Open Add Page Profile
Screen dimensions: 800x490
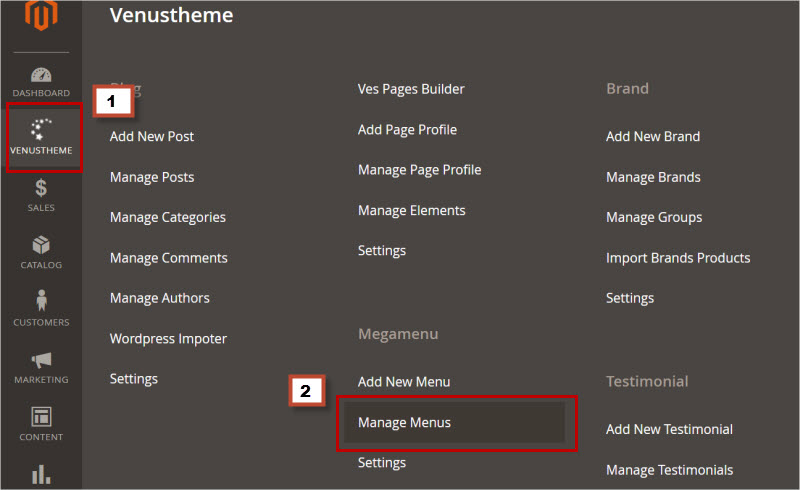pyautogui.click(x=407, y=130)
